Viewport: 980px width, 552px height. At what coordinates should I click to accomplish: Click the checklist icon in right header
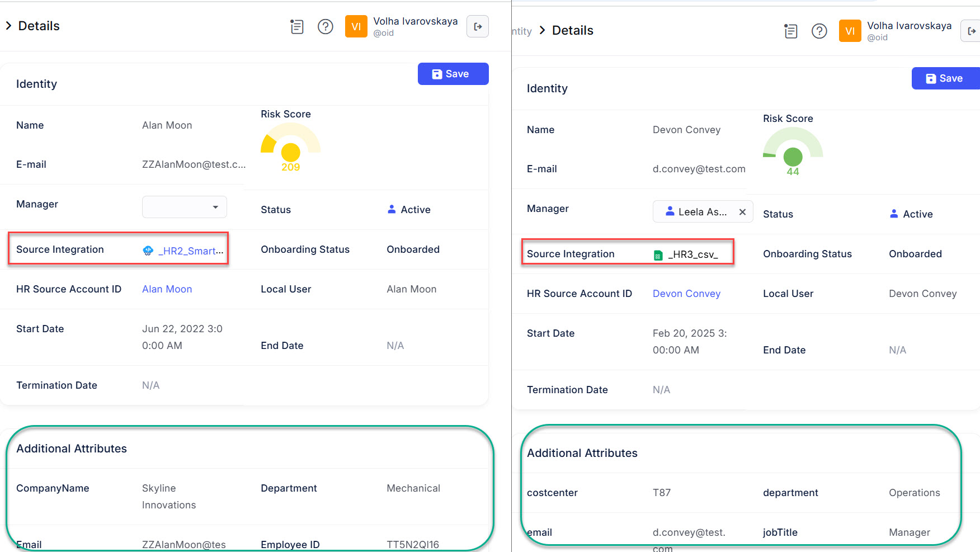click(x=790, y=31)
